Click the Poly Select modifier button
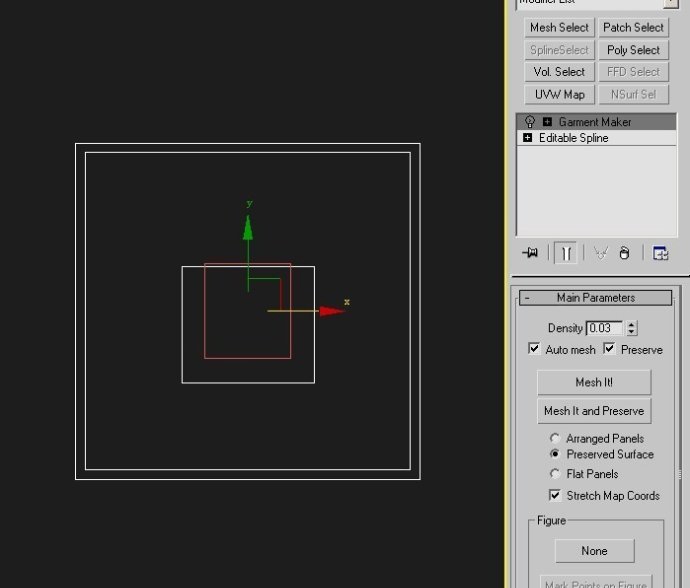Screen dimensions: 690x588 [x=633, y=50]
